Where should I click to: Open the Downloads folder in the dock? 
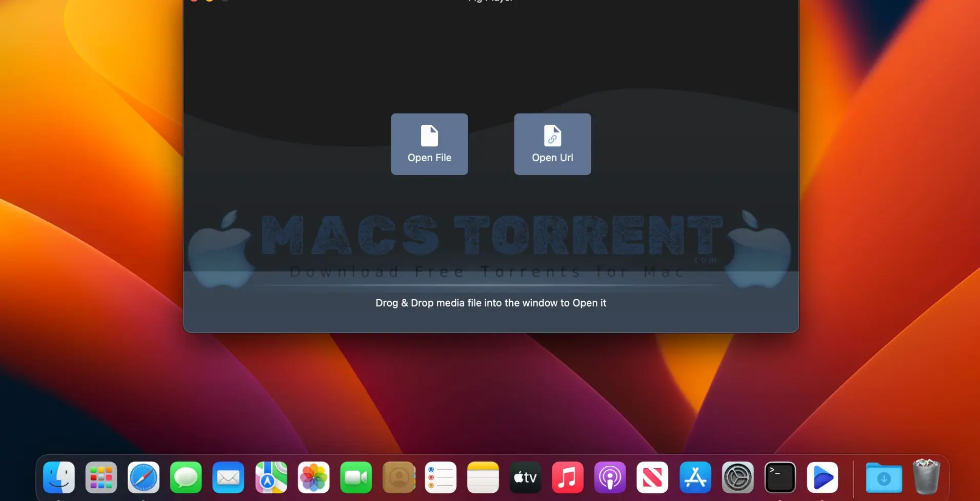coord(884,477)
